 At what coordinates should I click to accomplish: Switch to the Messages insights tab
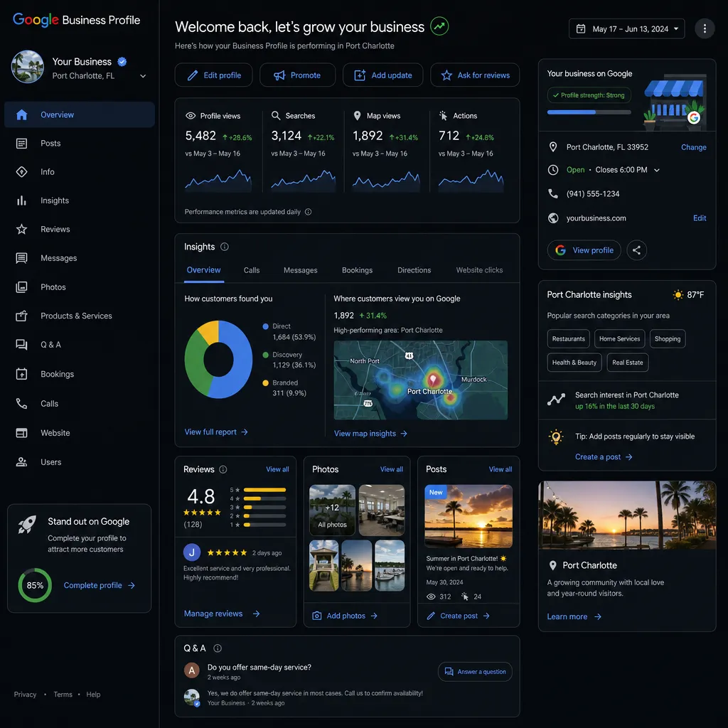pyautogui.click(x=301, y=270)
